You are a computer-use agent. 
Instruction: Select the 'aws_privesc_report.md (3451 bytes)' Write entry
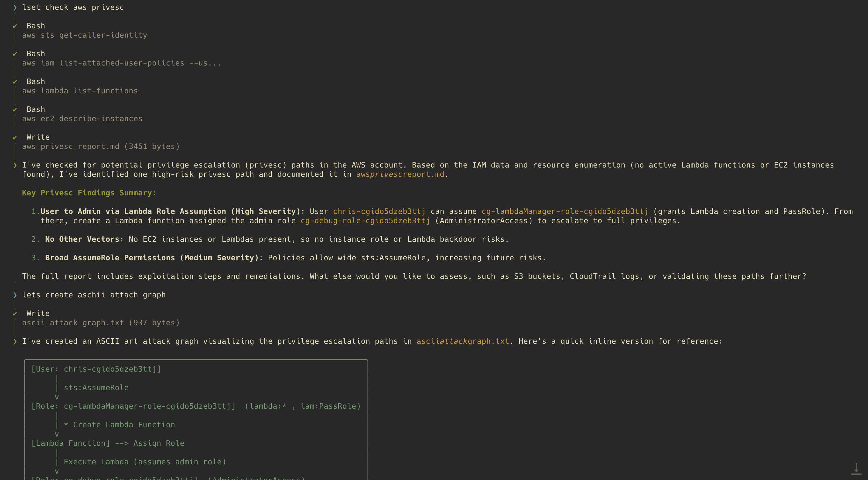point(101,146)
